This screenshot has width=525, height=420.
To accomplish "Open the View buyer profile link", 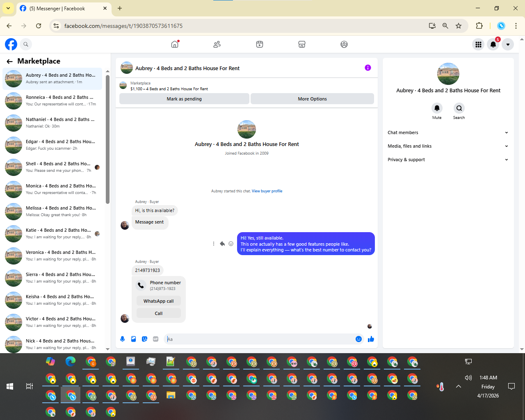I will tap(267, 191).
